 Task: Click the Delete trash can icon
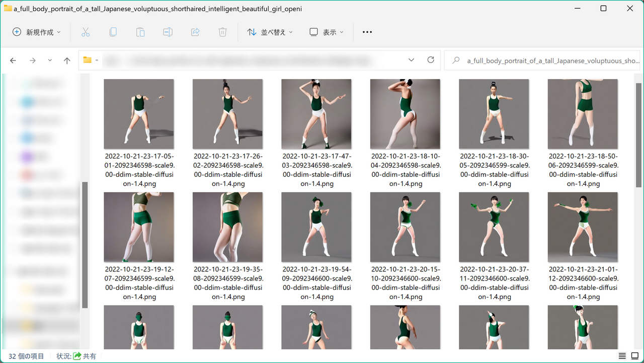pos(222,32)
